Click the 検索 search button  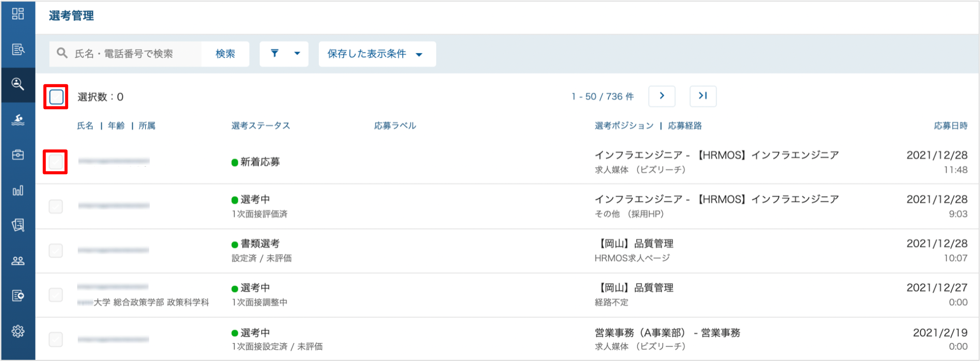click(x=225, y=54)
